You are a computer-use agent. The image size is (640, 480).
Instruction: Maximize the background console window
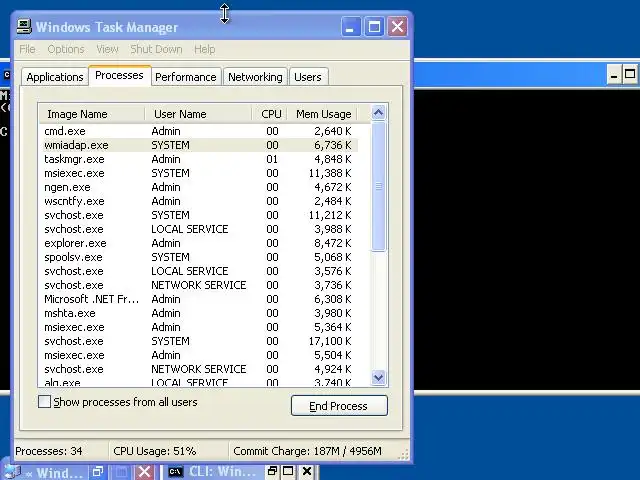pos(630,75)
